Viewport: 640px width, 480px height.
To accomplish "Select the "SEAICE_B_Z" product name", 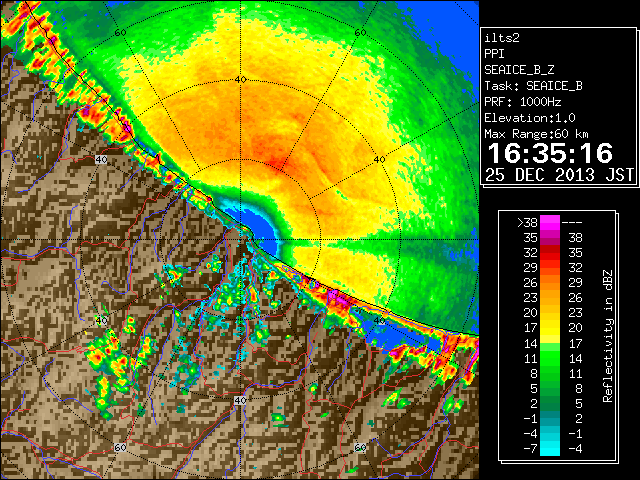I will 519,70.
